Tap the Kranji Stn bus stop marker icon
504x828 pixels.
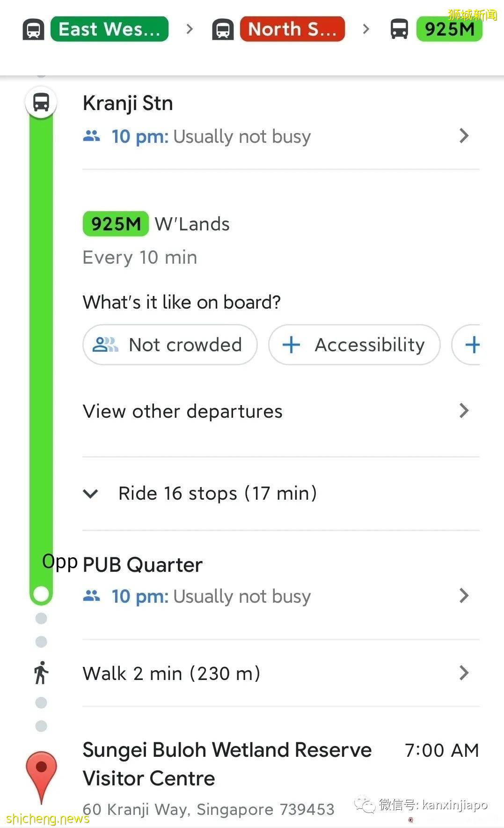click(41, 102)
